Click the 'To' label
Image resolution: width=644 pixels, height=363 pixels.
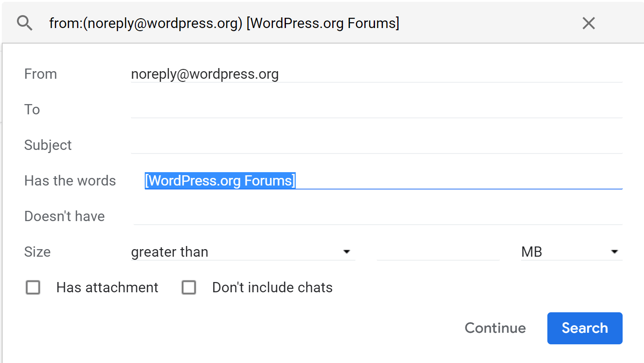coord(32,109)
